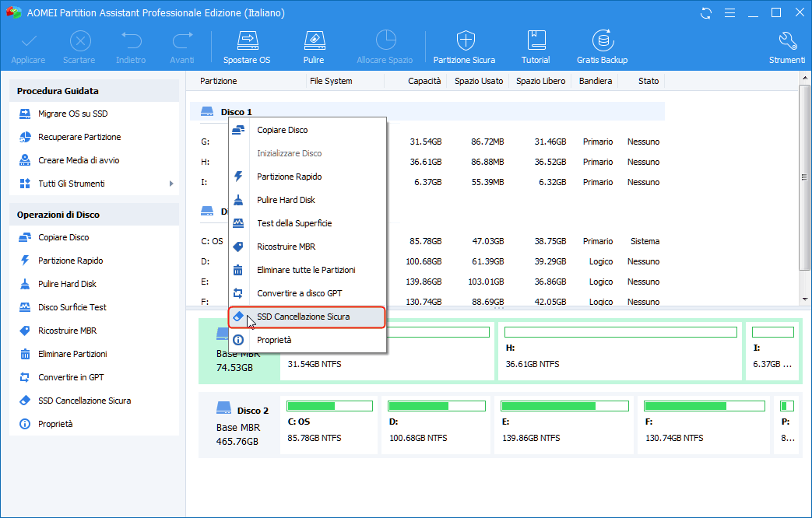Select Migrare OS su SSD wizard
Viewport: 812px width, 518px height.
point(73,114)
